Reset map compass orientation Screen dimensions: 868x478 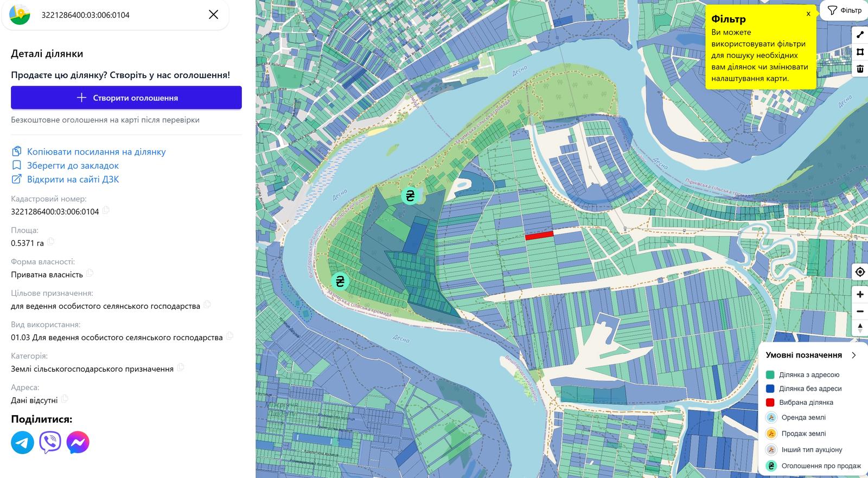(860, 328)
